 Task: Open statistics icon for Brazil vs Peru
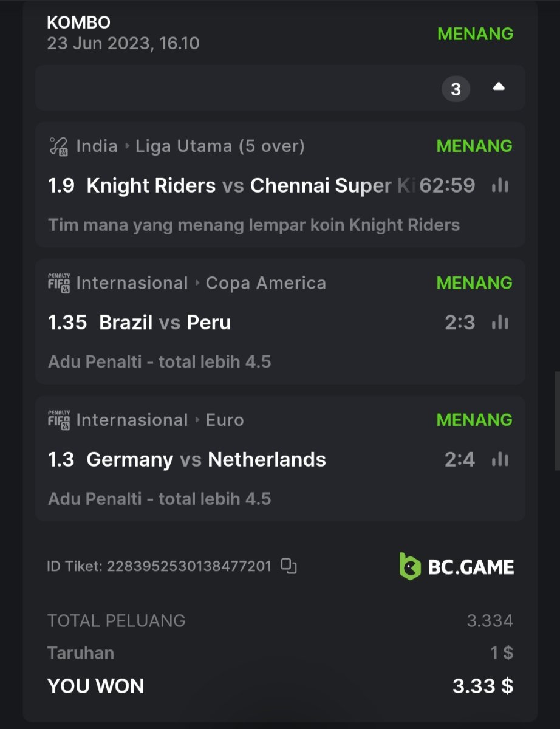500,323
